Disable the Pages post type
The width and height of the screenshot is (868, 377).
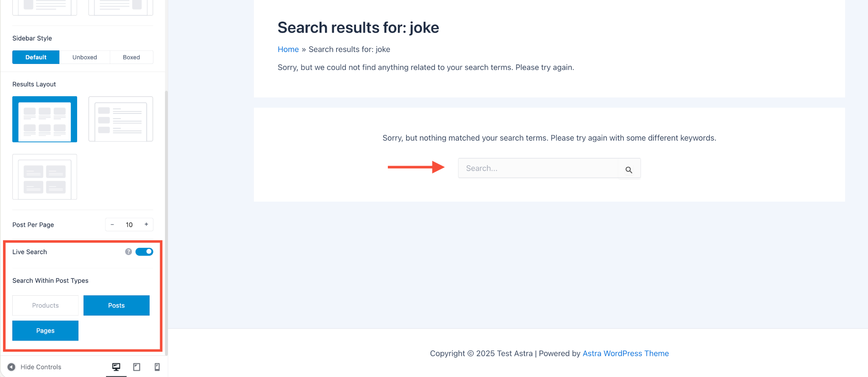coord(45,330)
